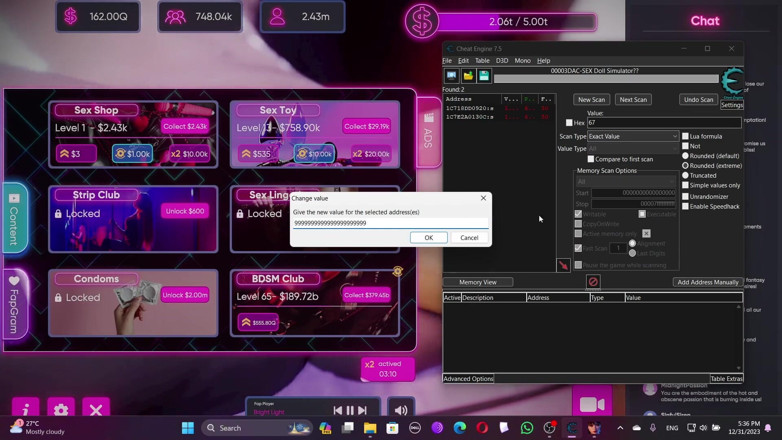Click the large dollar sign icon by progress bar
This screenshot has width=782, height=440.
tap(422, 22)
